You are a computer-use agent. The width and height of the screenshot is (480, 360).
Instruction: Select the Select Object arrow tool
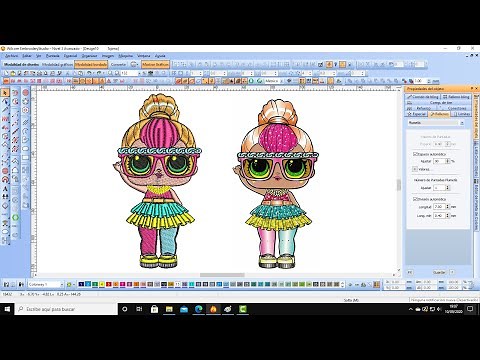[x=5, y=93]
